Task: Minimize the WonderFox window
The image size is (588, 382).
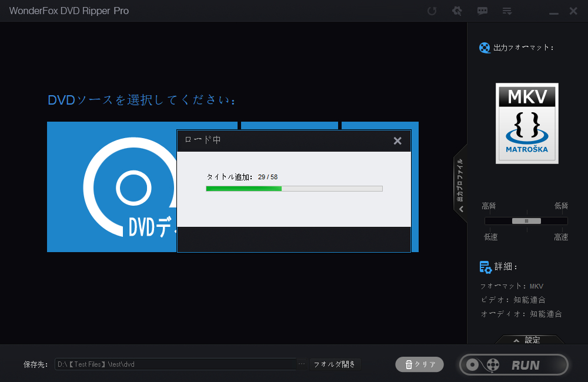Action: tap(553, 14)
